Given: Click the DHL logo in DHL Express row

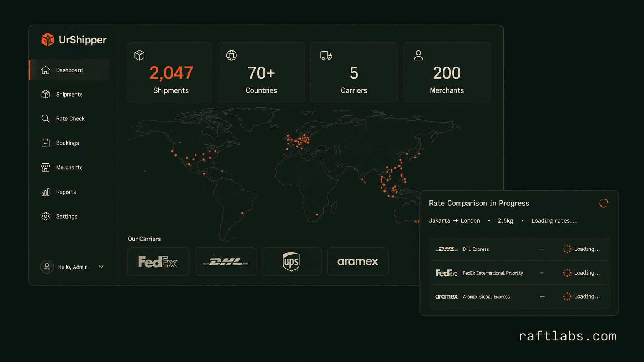Looking at the screenshot, I should click(x=446, y=249).
